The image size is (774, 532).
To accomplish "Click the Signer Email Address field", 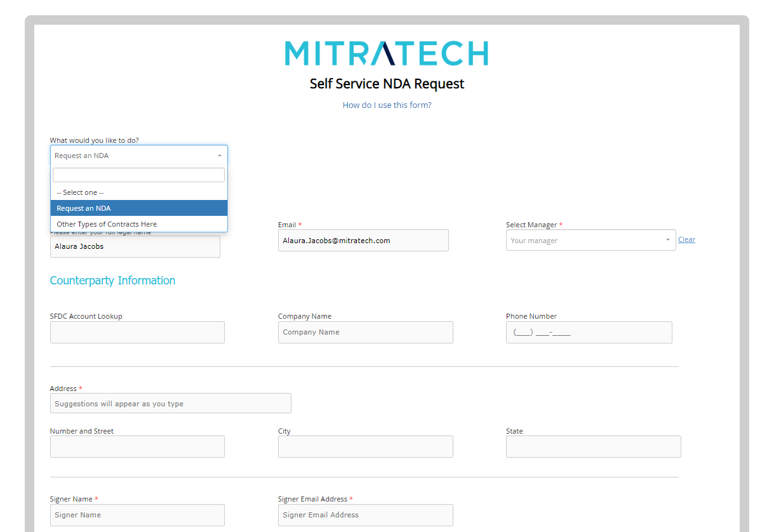I will [x=365, y=515].
